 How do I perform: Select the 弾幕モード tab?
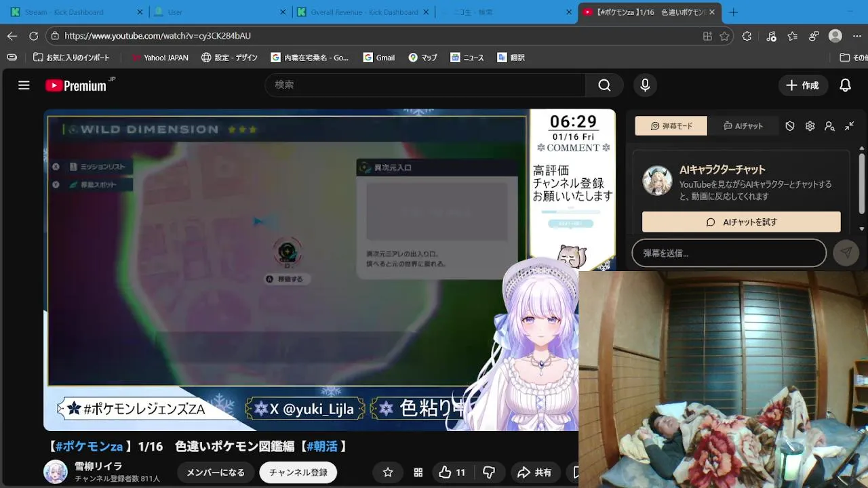point(671,126)
